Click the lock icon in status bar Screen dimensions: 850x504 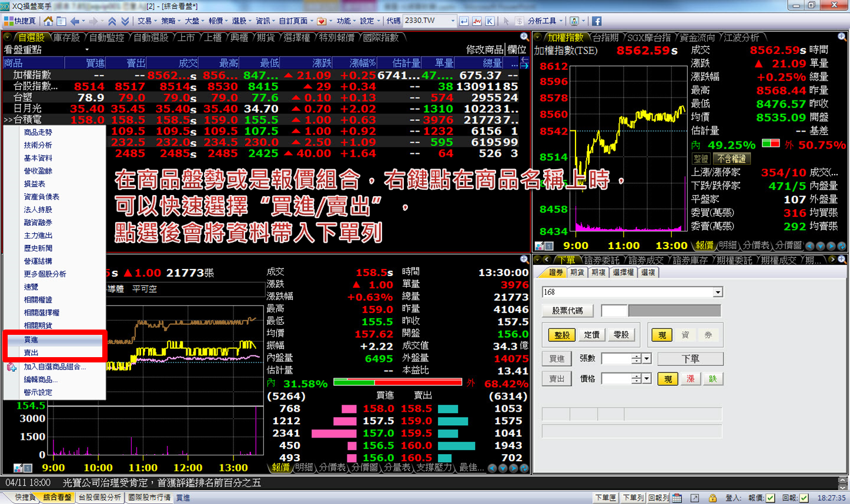point(712,498)
